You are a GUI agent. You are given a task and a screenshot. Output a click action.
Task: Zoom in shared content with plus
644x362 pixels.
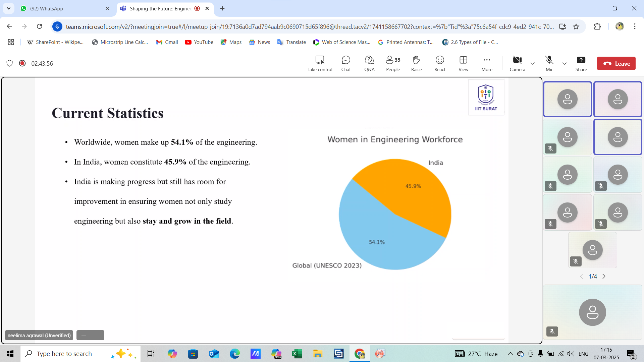(x=97, y=335)
